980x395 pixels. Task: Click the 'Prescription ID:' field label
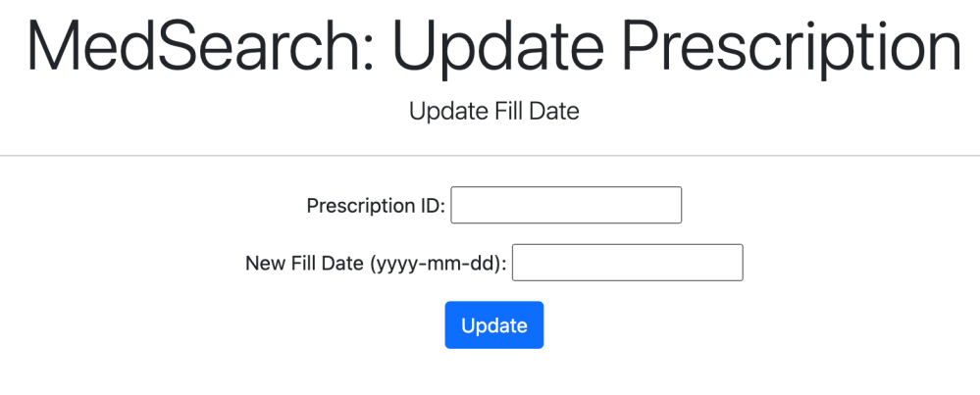[x=376, y=206]
